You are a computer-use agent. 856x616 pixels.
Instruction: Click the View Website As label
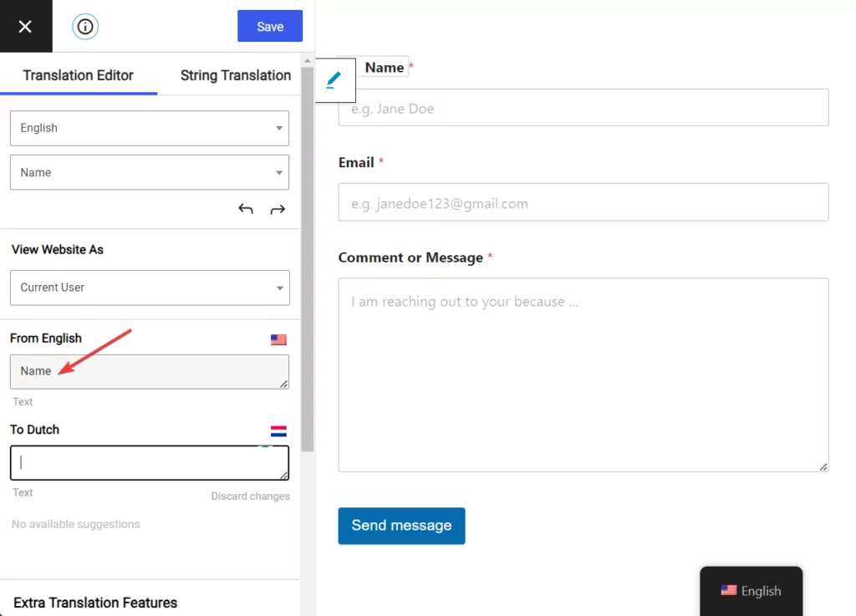pos(58,249)
